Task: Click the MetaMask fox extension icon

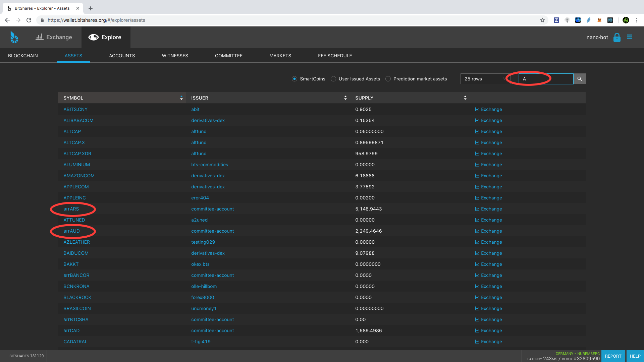Action: (x=599, y=20)
